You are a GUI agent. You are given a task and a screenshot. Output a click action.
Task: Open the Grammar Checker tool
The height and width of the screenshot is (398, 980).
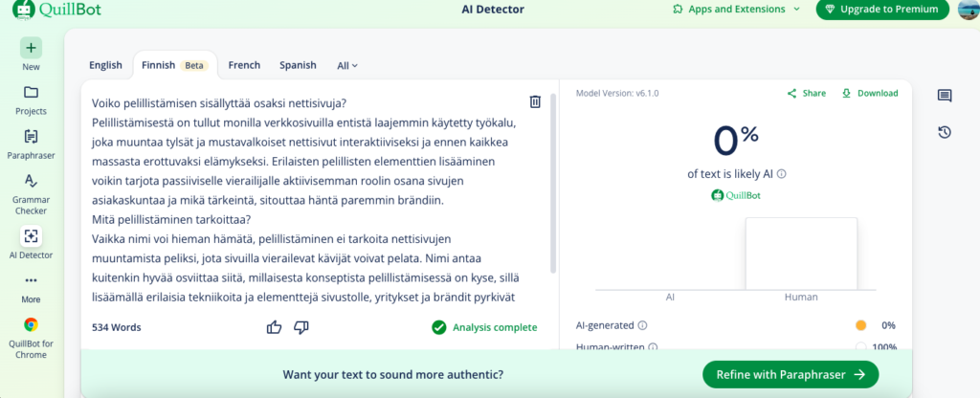pos(31,181)
